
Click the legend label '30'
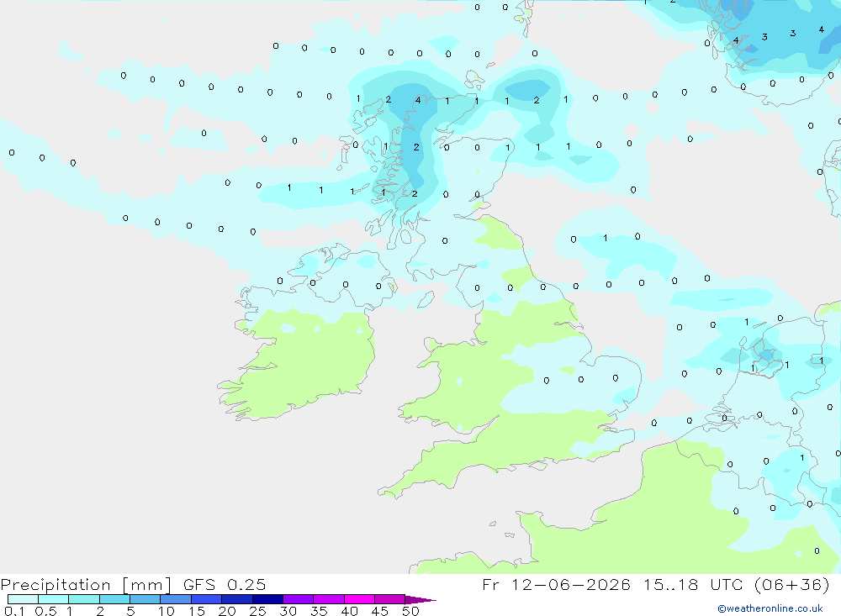pyautogui.click(x=288, y=611)
